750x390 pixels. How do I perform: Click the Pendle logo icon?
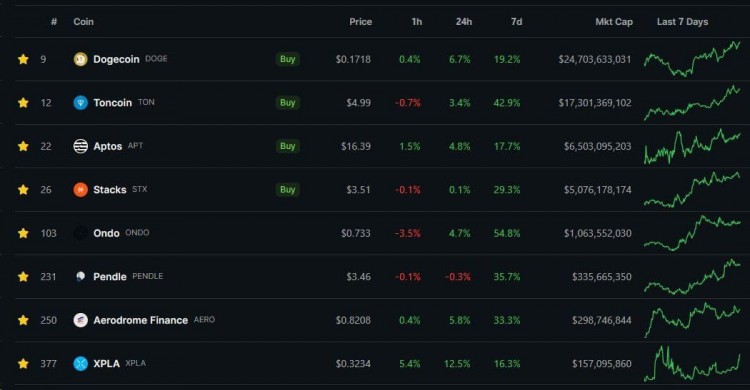[80, 277]
